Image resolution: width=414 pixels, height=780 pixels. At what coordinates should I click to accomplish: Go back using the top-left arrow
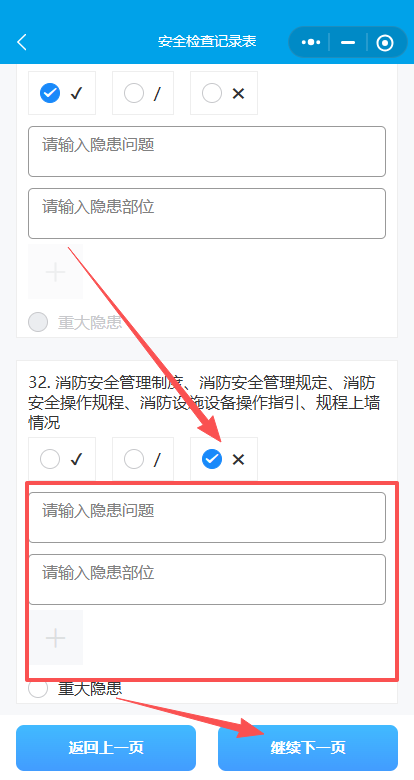tap(22, 42)
